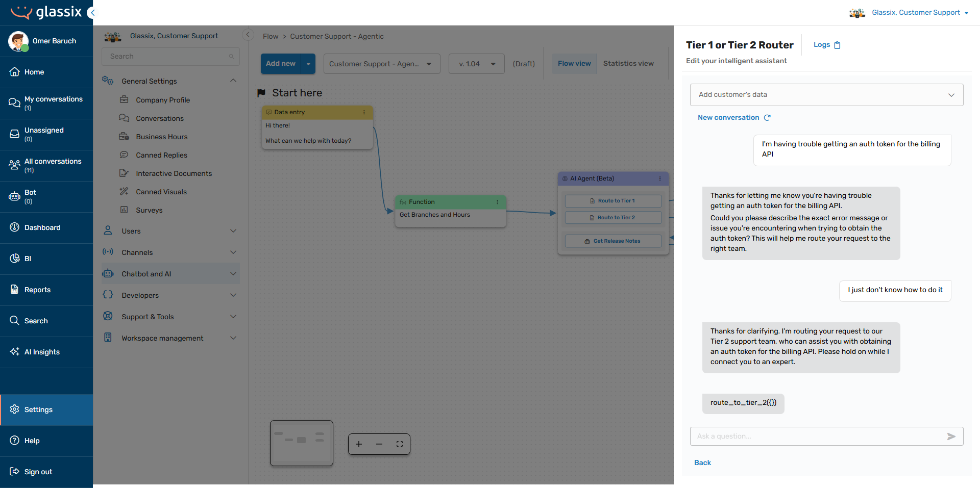The width and height of the screenshot is (980, 488).
Task: Open Function node options menu
Action: (x=497, y=202)
